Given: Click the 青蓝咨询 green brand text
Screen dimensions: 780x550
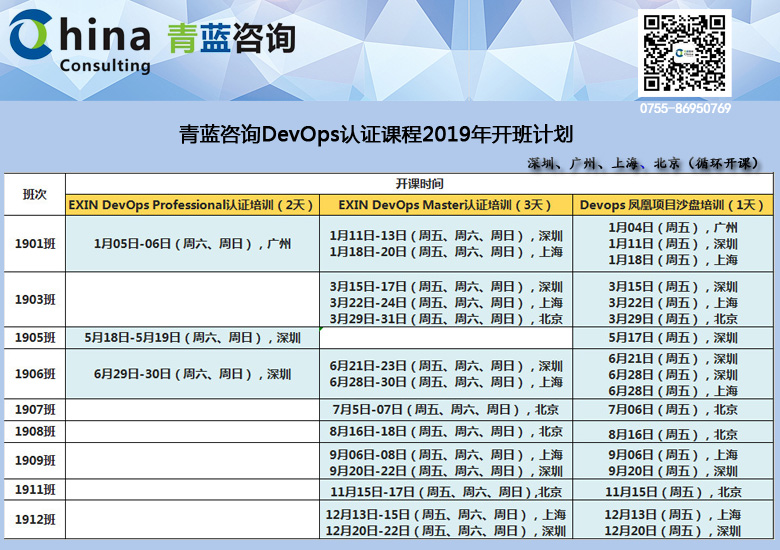Looking at the screenshot, I should point(232,36).
